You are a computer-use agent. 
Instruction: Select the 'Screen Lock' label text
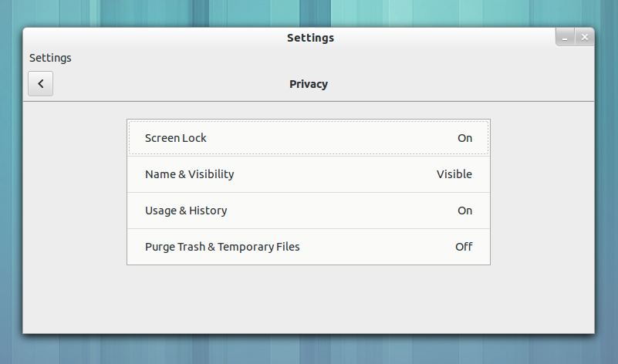click(176, 138)
